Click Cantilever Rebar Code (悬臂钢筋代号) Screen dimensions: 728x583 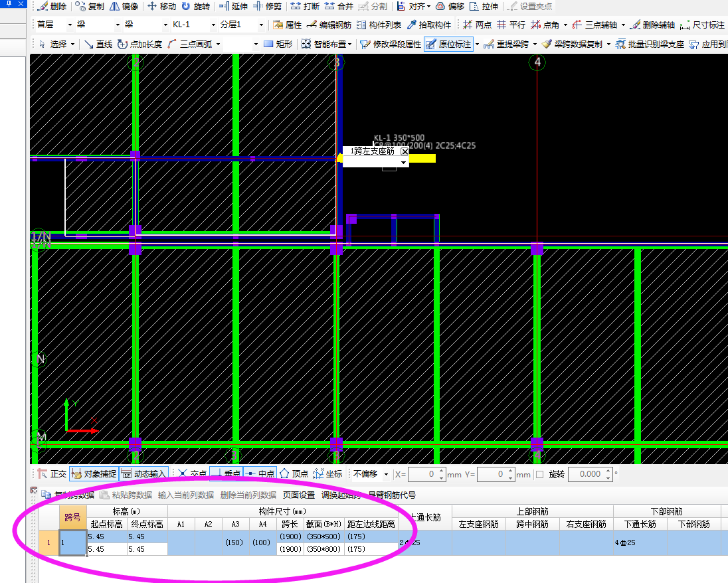391,495
